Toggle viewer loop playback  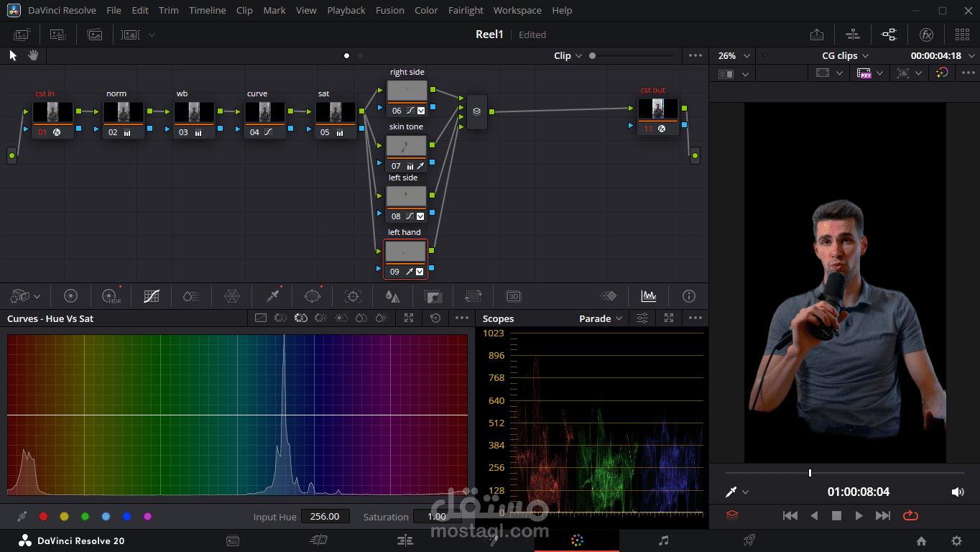point(910,515)
